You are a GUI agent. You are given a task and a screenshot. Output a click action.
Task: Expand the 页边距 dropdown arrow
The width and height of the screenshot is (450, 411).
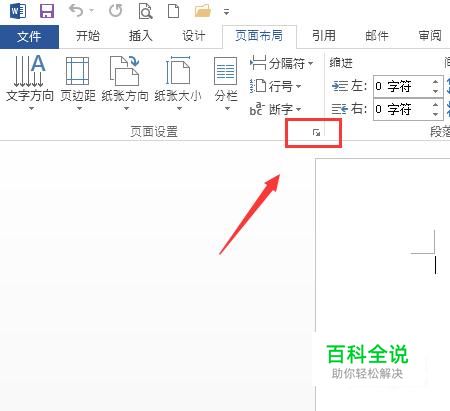[79, 108]
